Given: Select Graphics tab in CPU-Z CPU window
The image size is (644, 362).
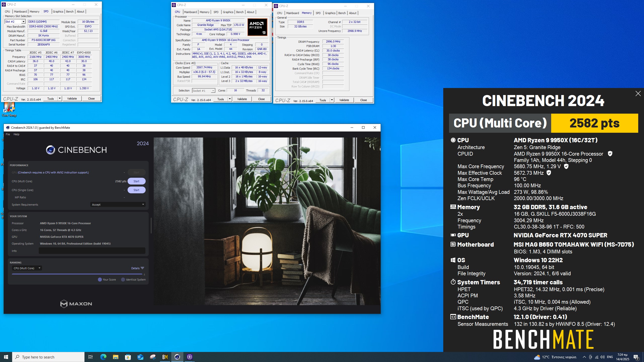Looking at the screenshot, I should coord(228,12).
